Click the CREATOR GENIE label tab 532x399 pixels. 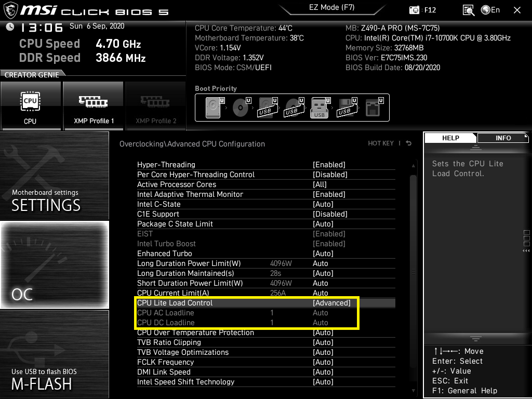pyautogui.click(x=32, y=75)
